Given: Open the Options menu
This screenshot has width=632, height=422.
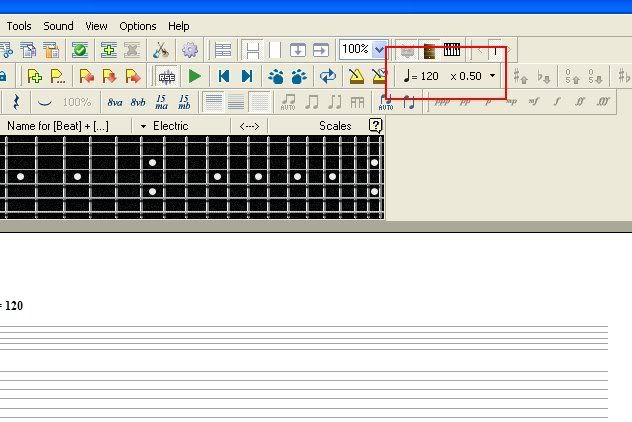Looking at the screenshot, I should (x=138, y=26).
